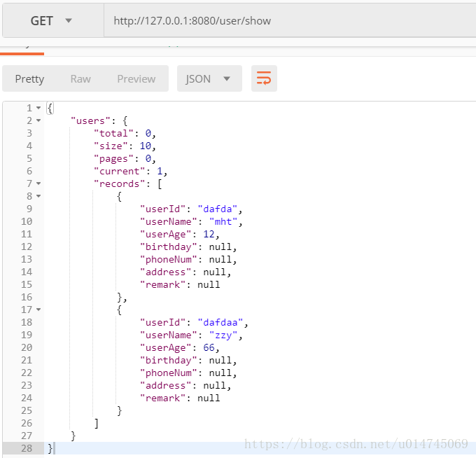
Task: Open the JSON format dropdown
Action: [209, 78]
